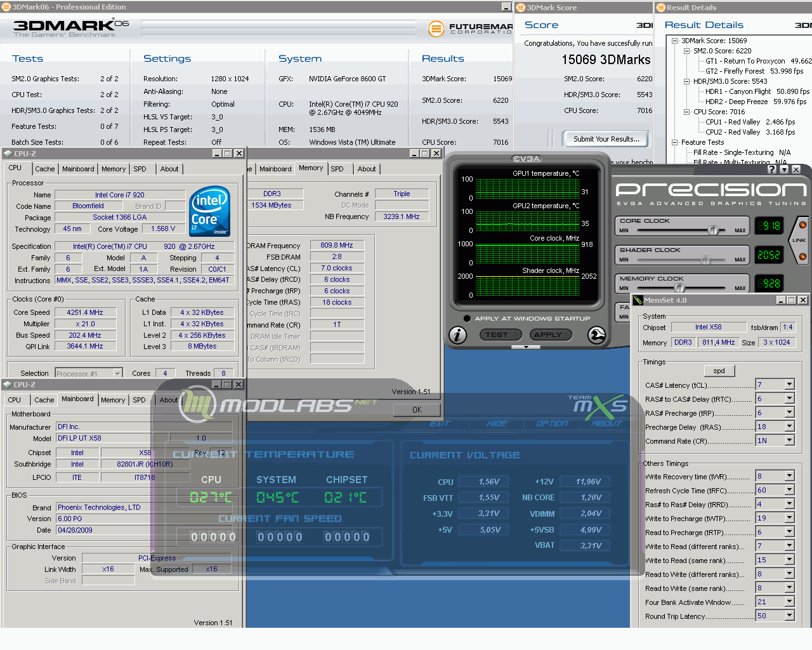This screenshot has width=812, height=650.
Task: Click the Modlabs.net logo
Action: (279, 404)
